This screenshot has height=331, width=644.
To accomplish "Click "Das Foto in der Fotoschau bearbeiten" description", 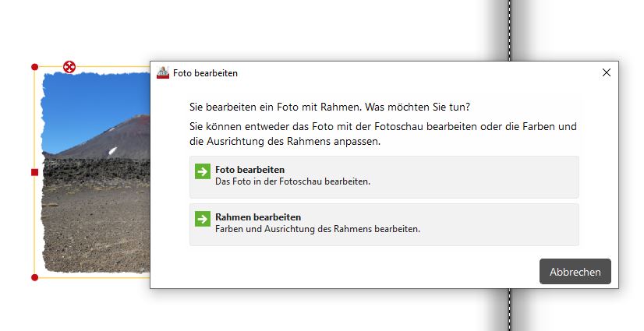I will coord(292,181).
